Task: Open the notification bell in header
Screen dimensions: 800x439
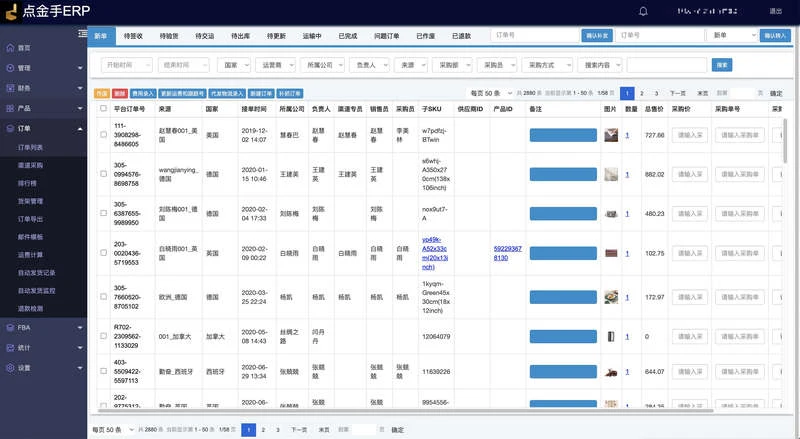Action: pos(643,11)
